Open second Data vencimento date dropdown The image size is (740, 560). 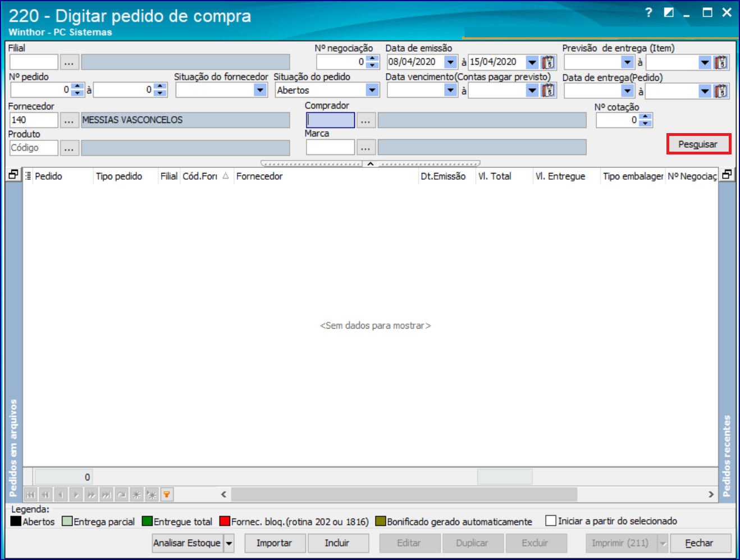click(x=532, y=90)
